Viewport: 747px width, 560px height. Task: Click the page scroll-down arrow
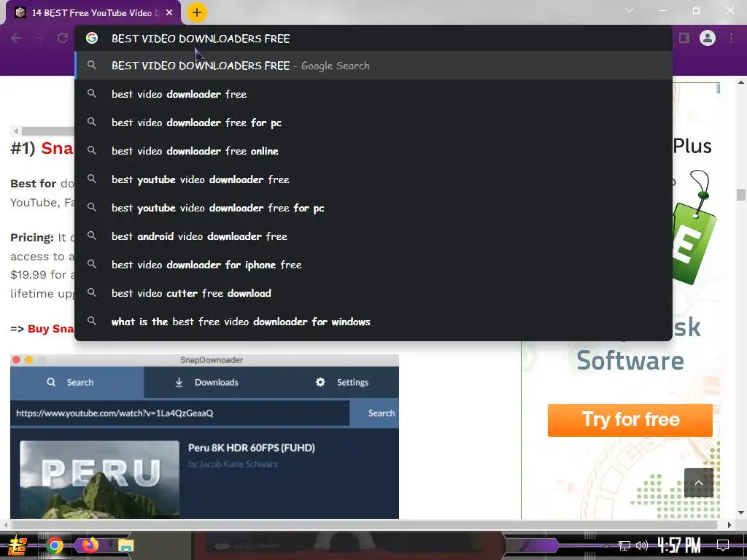pyautogui.click(x=741, y=513)
